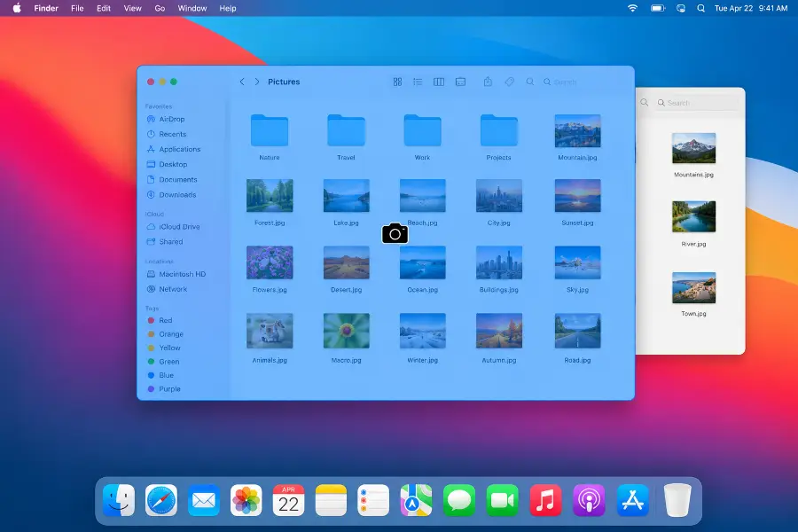Click the Winter.jpg file name

[422, 361]
